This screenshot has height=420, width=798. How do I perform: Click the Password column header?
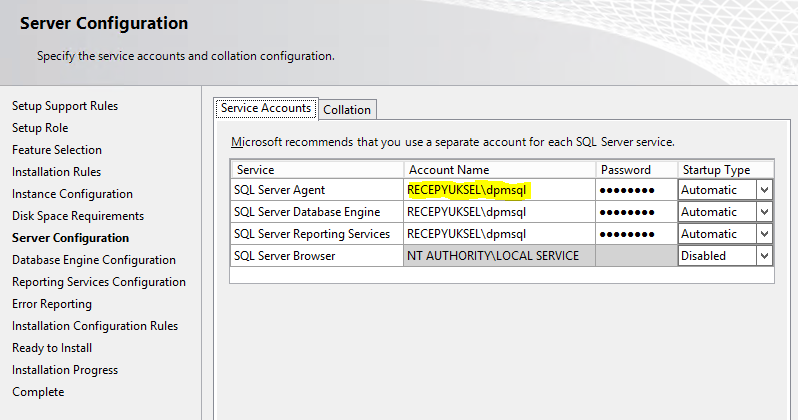pos(637,170)
